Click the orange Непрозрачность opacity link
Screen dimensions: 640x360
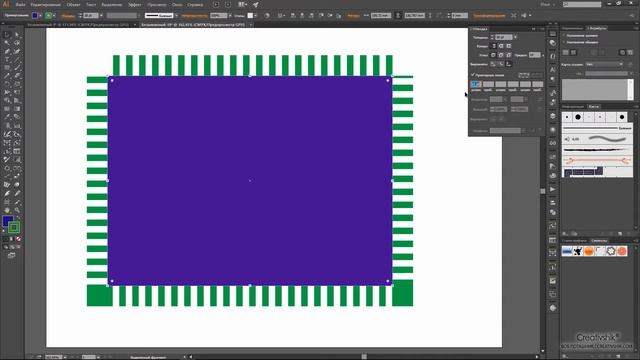[x=194, y=16]
